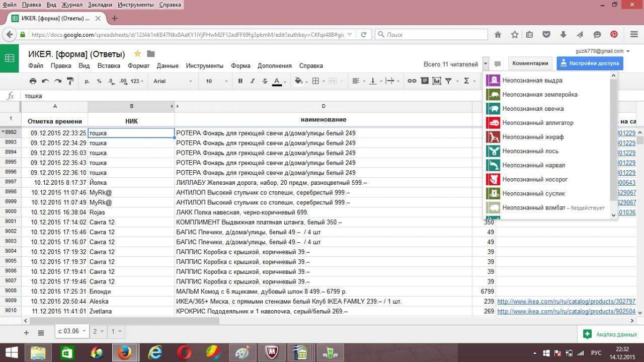
Task: Click the formula bar input
Action: 332,96
